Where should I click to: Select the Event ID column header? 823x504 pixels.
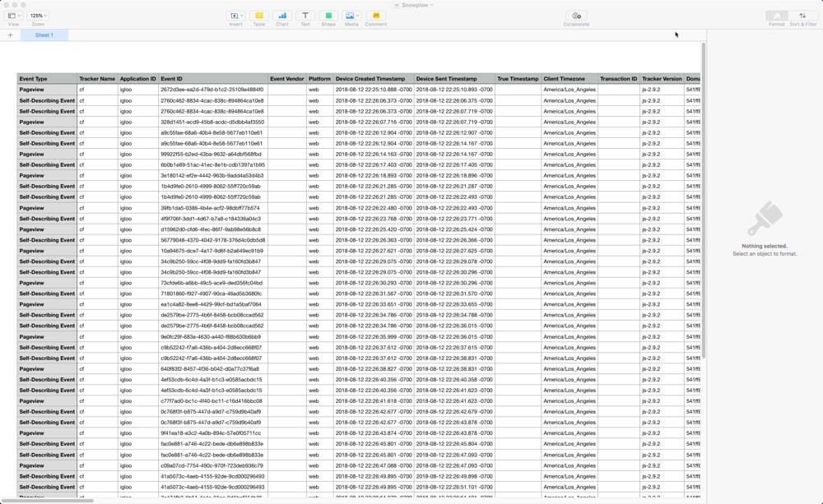(213, 79)
